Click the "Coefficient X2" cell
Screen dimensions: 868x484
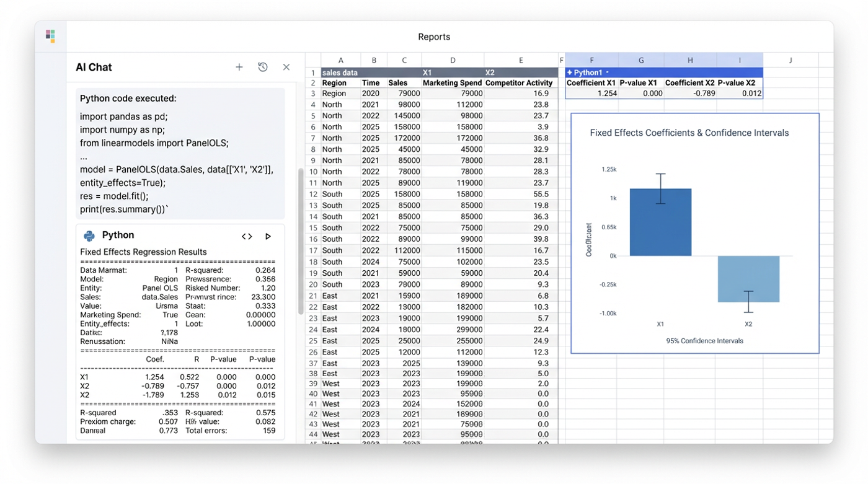(x=690, y=83)
